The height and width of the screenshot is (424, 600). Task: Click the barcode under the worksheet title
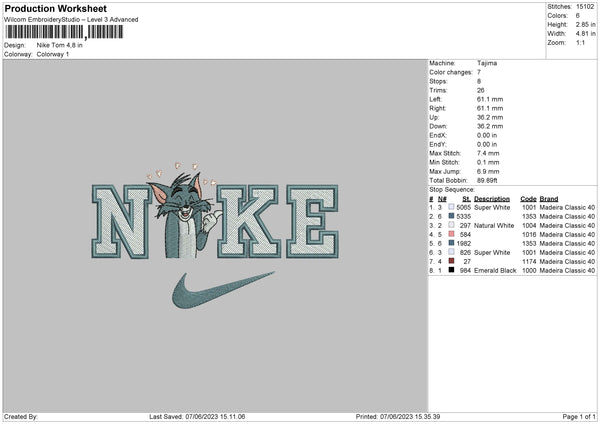click(x=64, y=32)
